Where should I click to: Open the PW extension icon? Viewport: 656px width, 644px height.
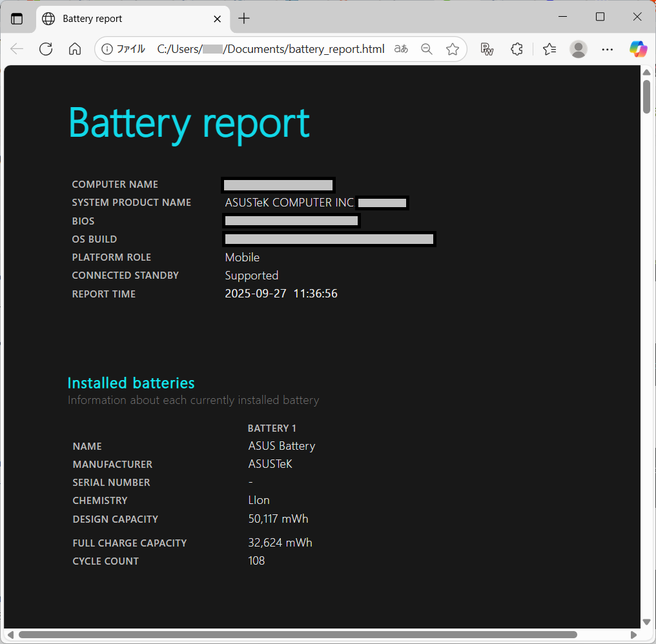pyautogui.click(x=487, y=49)
